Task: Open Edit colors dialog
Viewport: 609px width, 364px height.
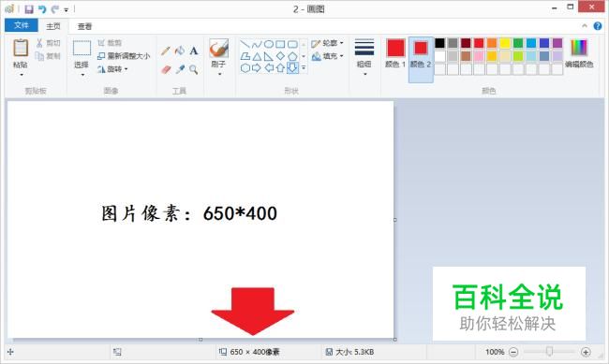Action: click(579, 53)
